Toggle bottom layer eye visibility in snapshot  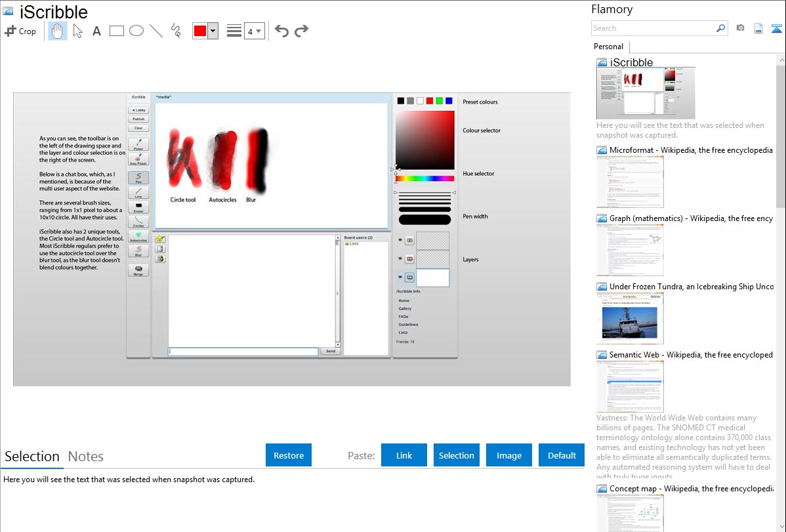[400, 277]
